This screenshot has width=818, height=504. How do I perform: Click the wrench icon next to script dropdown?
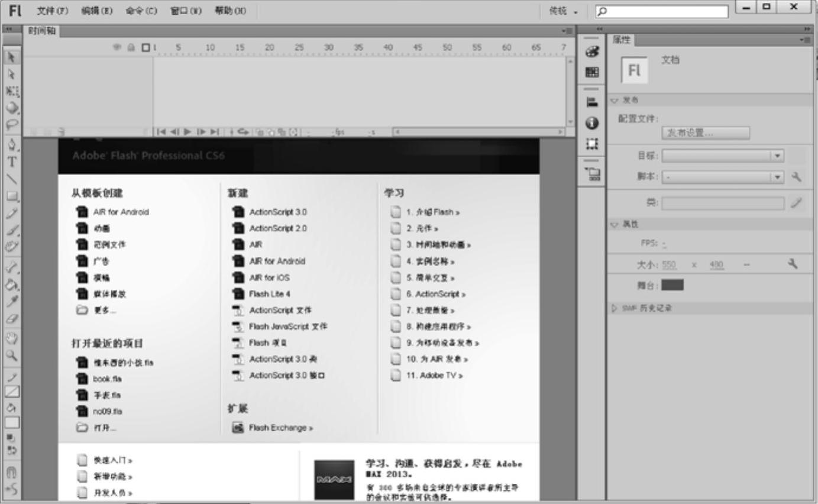pyautogui.click(x=797, y=176)
